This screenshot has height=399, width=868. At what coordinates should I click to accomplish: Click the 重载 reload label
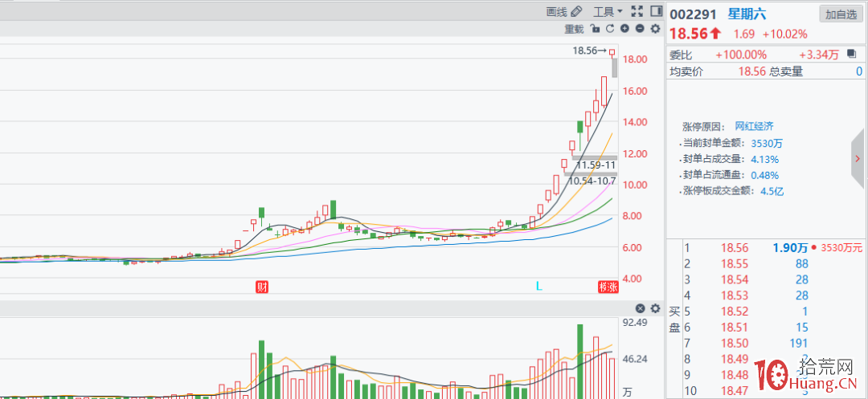[574, 29]
